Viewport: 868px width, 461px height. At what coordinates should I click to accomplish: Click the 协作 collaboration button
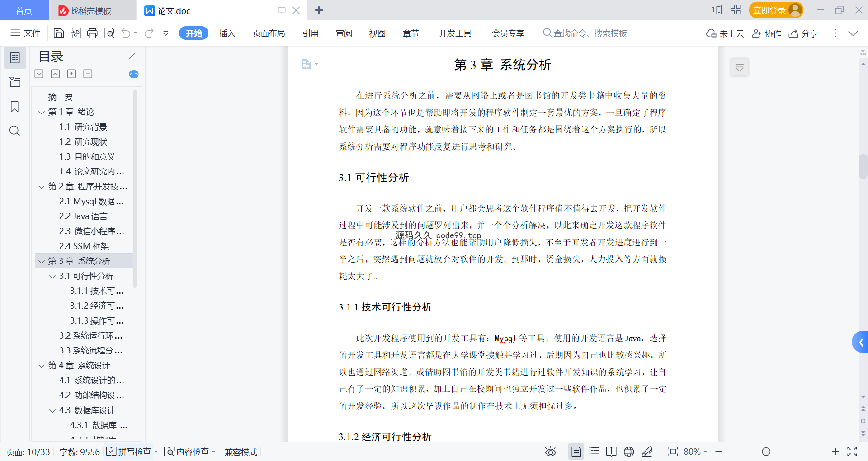[x=766, y=33]
